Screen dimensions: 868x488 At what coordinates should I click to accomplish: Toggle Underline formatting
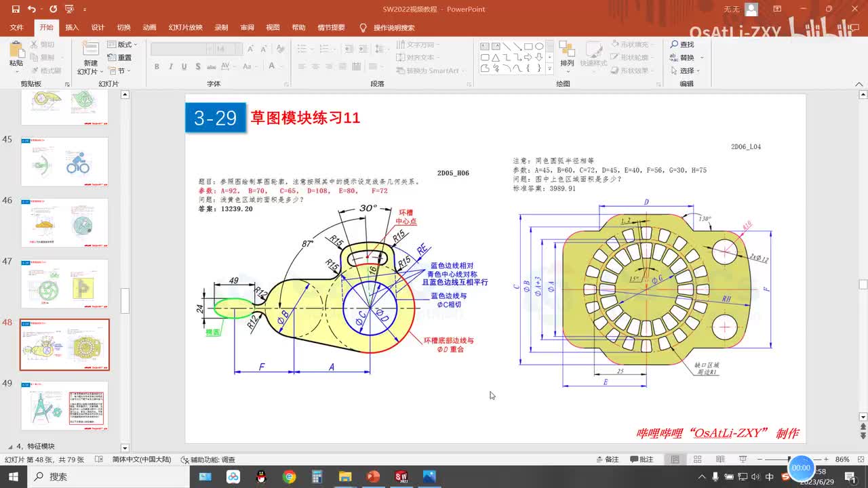tap(184, 66)
